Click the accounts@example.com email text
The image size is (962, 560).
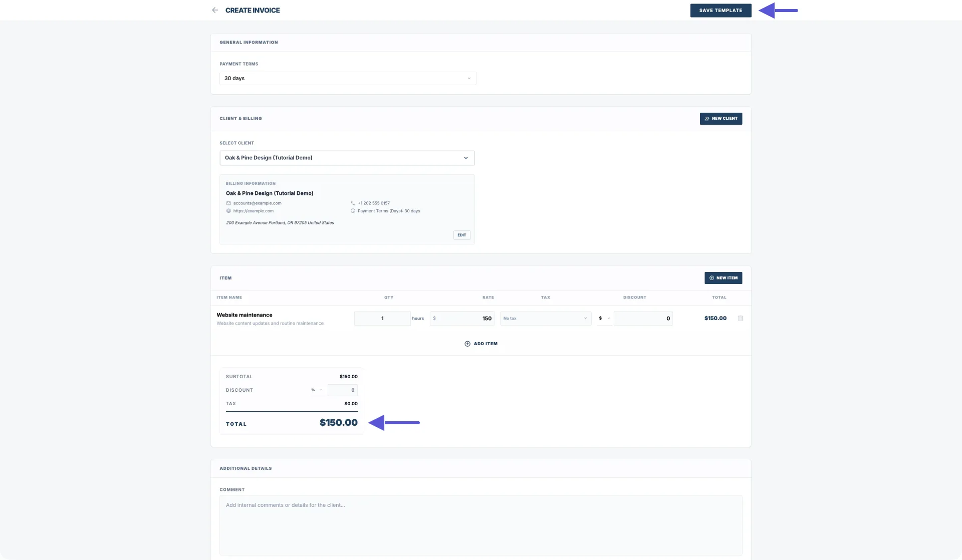[257, 203]
